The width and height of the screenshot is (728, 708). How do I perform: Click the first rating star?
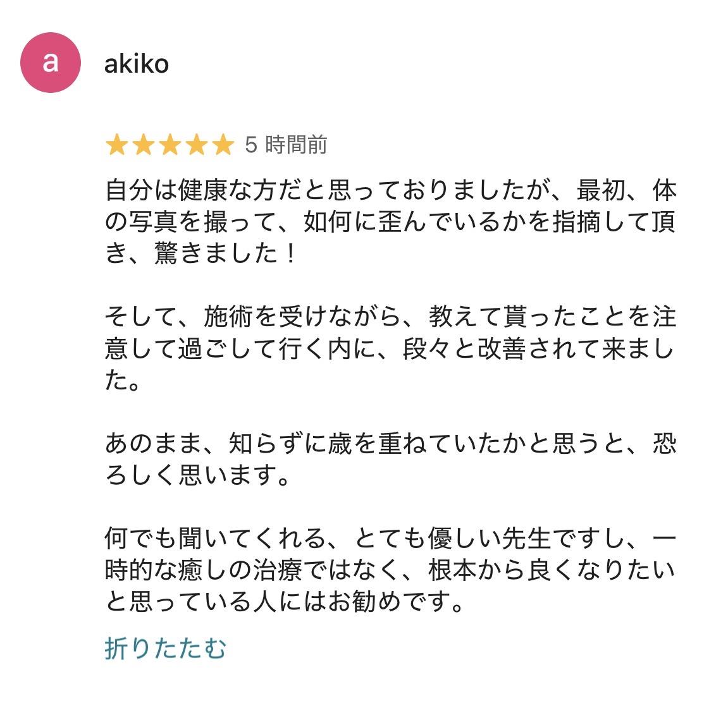[117, 144]
